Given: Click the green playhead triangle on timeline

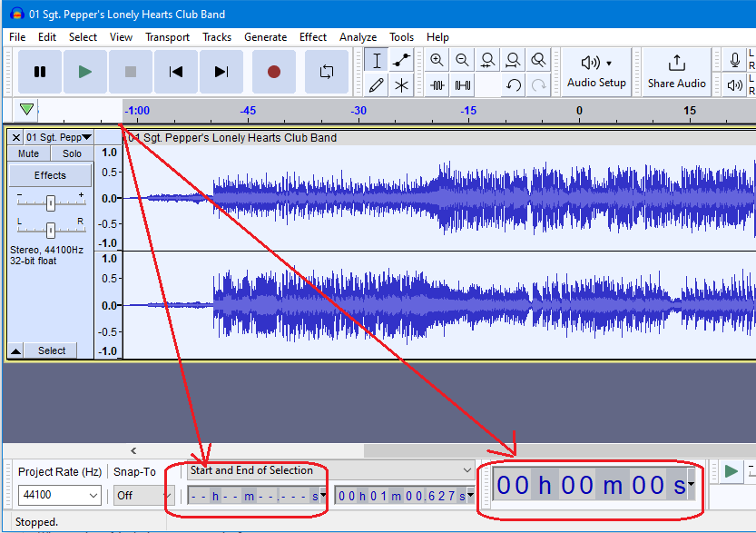Looking at the screenshot, I should click(x=26, y=110).
